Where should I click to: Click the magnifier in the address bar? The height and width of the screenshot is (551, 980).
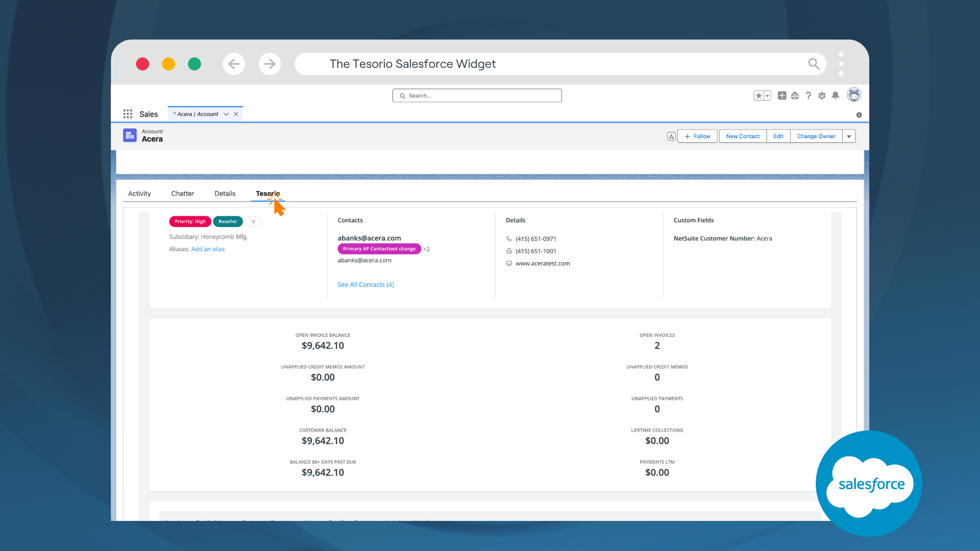[814, 64]
